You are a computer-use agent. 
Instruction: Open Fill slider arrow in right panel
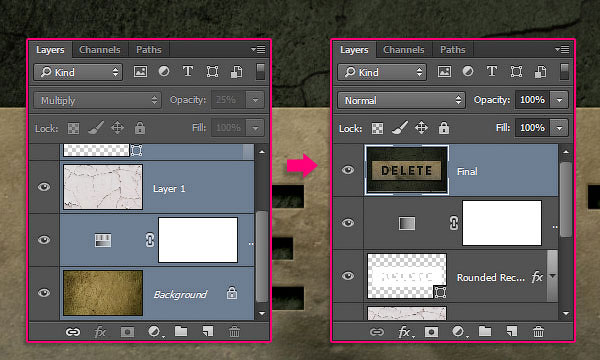coord(559,128)
